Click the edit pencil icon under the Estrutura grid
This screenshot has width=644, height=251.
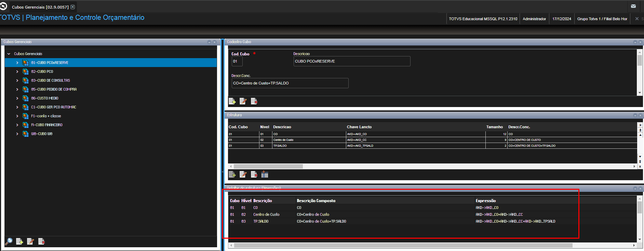tap(243, 174)
